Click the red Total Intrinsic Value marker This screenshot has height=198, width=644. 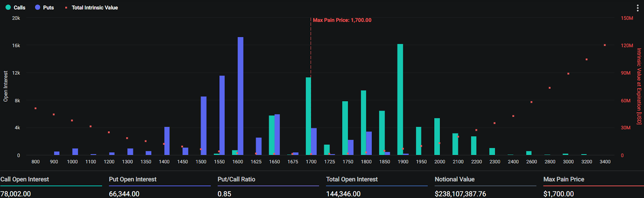click(x=66, y=8)
